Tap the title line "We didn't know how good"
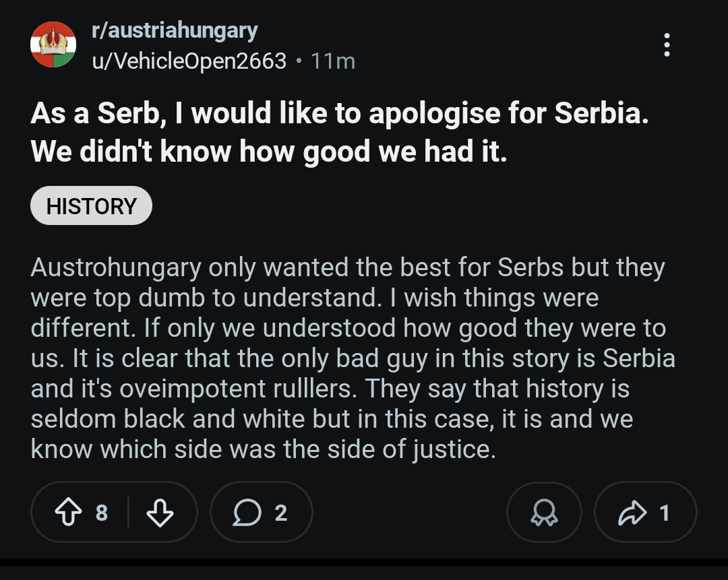 pyautogui.click(x=268, y=152)
